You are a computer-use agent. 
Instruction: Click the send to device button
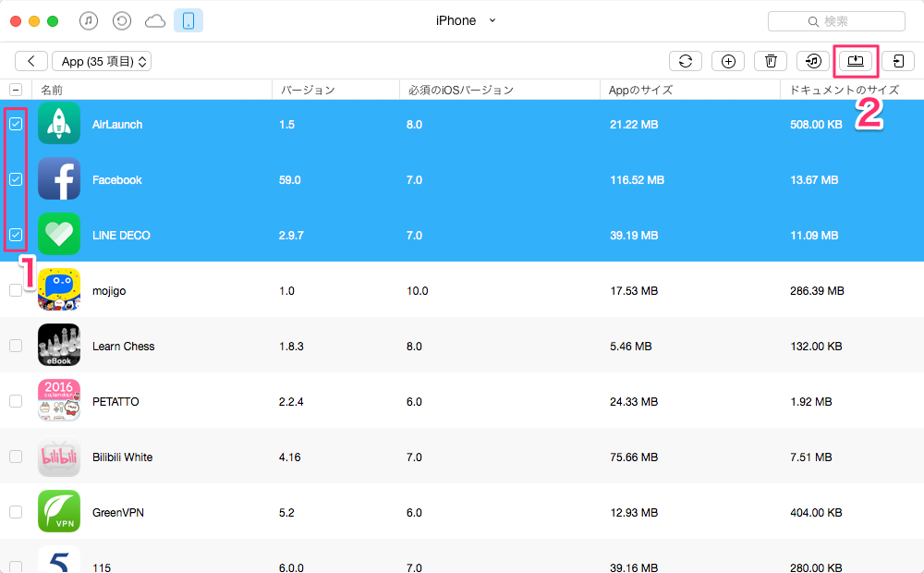[x=898, y=61]
